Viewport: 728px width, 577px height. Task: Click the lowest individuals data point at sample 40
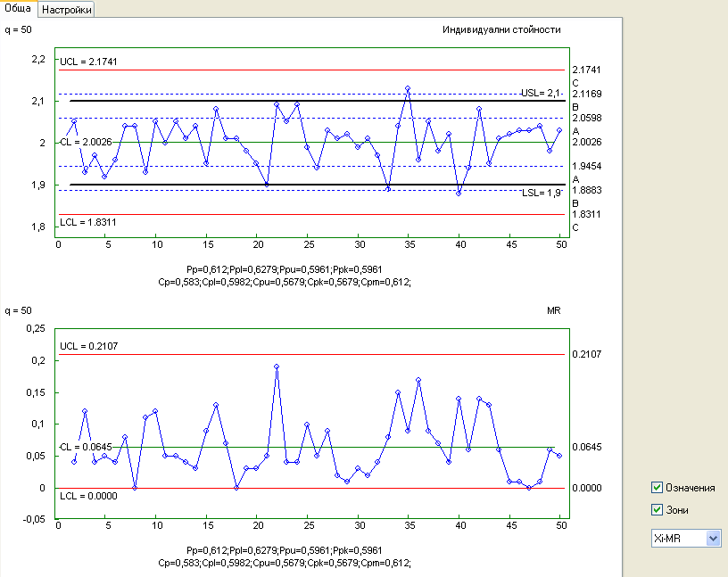pyautogui.click(x=459, y=194)
